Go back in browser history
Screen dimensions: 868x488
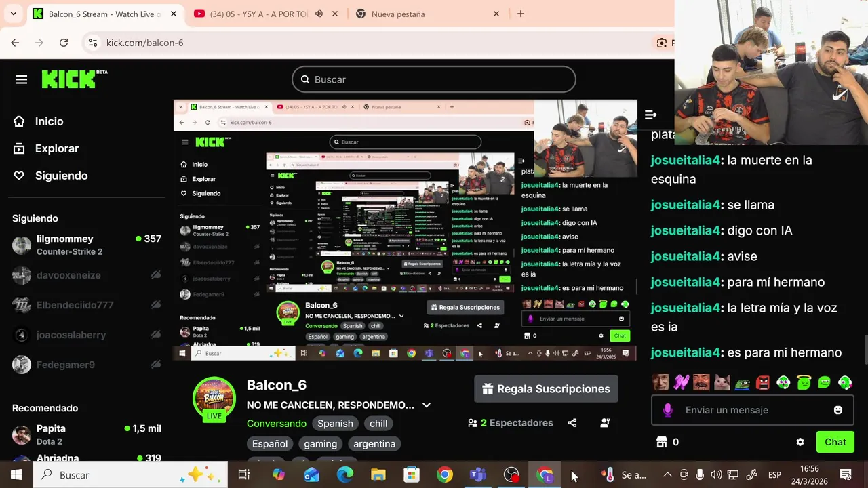tap(15, 43)
